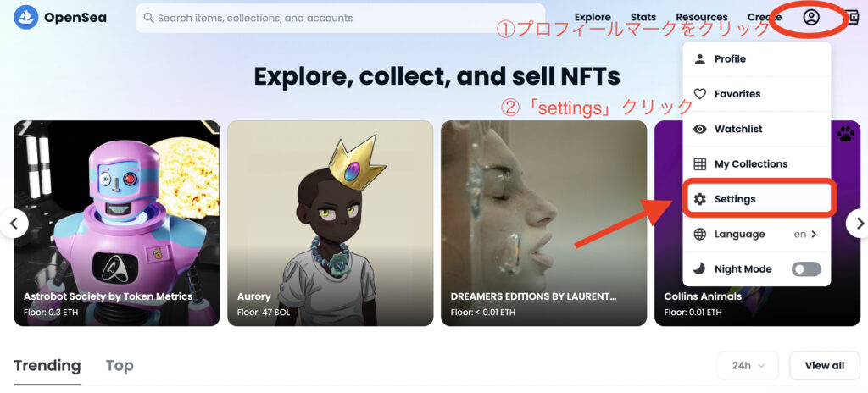This screenshot has width=868, height=393.
Task: Open the Stats navigation item
Action: [x=643, y=18]
